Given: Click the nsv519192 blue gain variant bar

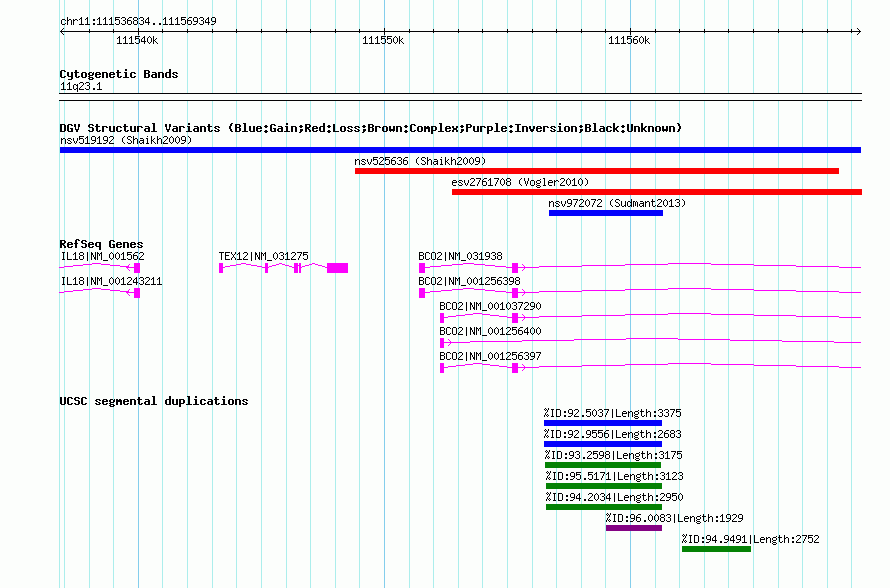Looking at the screenshot, I should 460,150.
